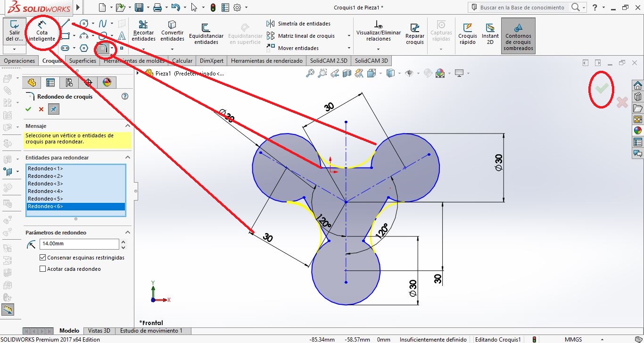
Task: Select the straight Slot sketch tool
Action: (x=66, y=48)
